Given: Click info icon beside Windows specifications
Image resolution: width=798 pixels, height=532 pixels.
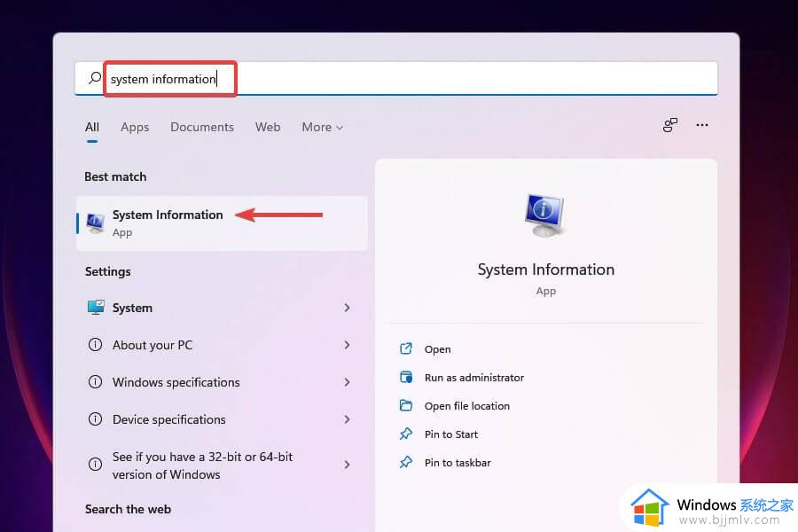Looking at the screenshot, I should coord(95,382).
